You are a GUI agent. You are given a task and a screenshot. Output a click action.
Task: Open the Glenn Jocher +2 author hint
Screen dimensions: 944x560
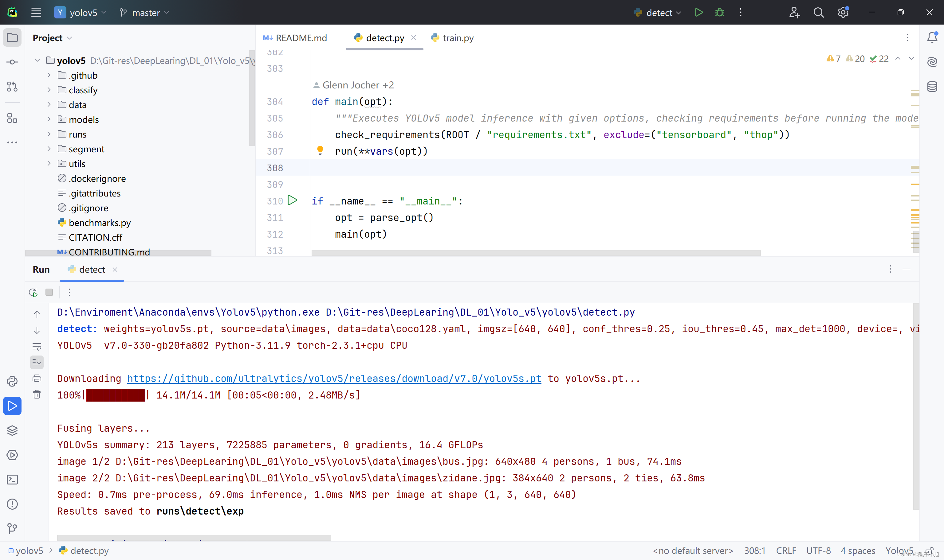pyautogui.click(x=353, y=85)
